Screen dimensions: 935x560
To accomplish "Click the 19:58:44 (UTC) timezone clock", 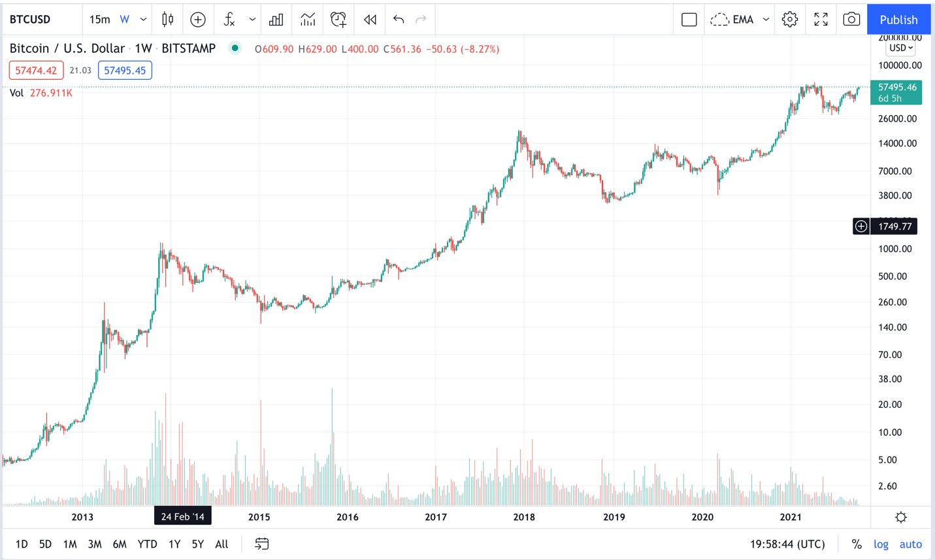I will click(787, 544).
